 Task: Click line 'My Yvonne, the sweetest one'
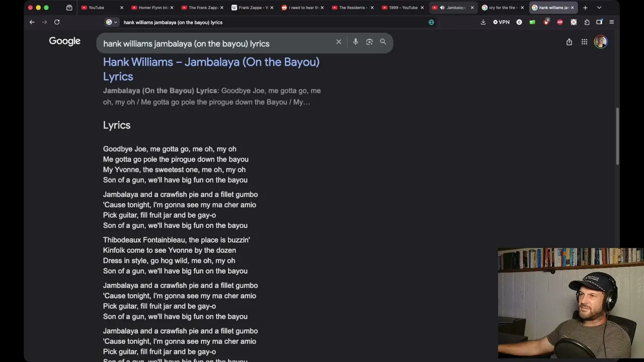pos(174,169)
